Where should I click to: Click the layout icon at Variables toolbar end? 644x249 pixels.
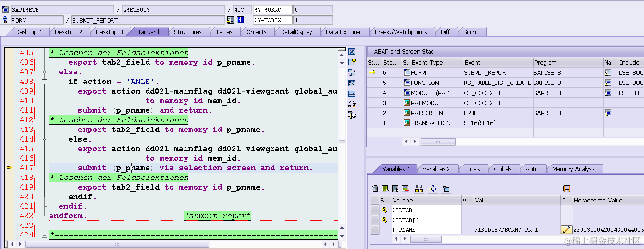pyautogui.click(x=446, y=189)
